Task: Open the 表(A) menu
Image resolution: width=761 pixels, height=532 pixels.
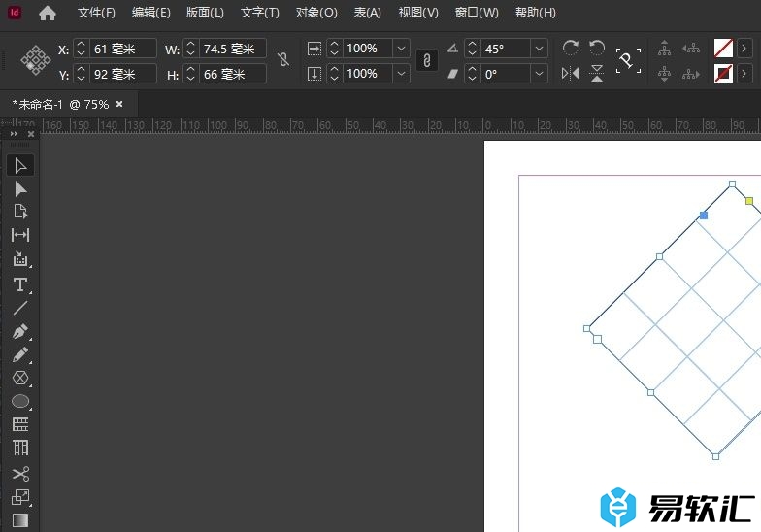Action: [x=367, y=13]
